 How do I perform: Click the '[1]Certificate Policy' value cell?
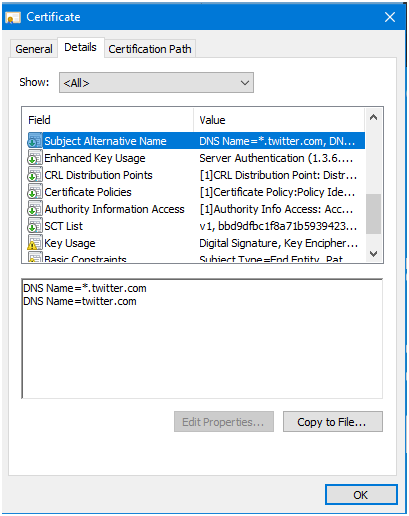[x=277, y=192]
